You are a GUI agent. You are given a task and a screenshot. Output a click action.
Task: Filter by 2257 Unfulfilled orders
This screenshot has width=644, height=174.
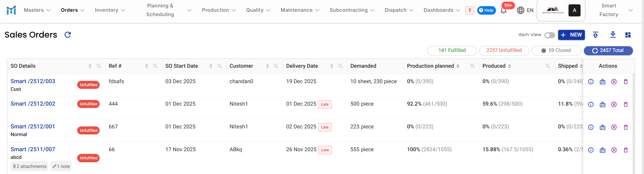click(504, 51)
